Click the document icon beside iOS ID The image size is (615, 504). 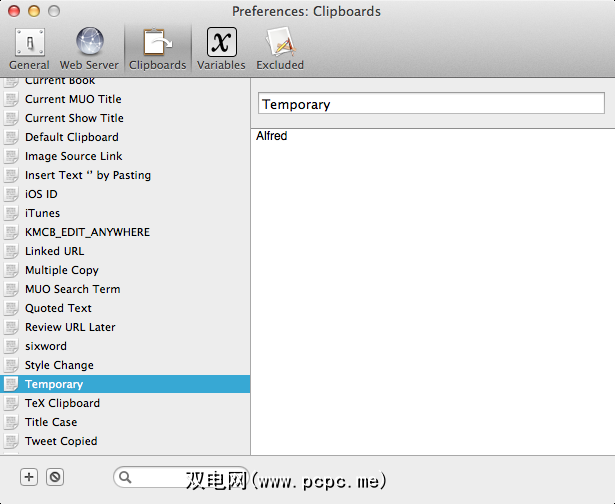point(11,194)
